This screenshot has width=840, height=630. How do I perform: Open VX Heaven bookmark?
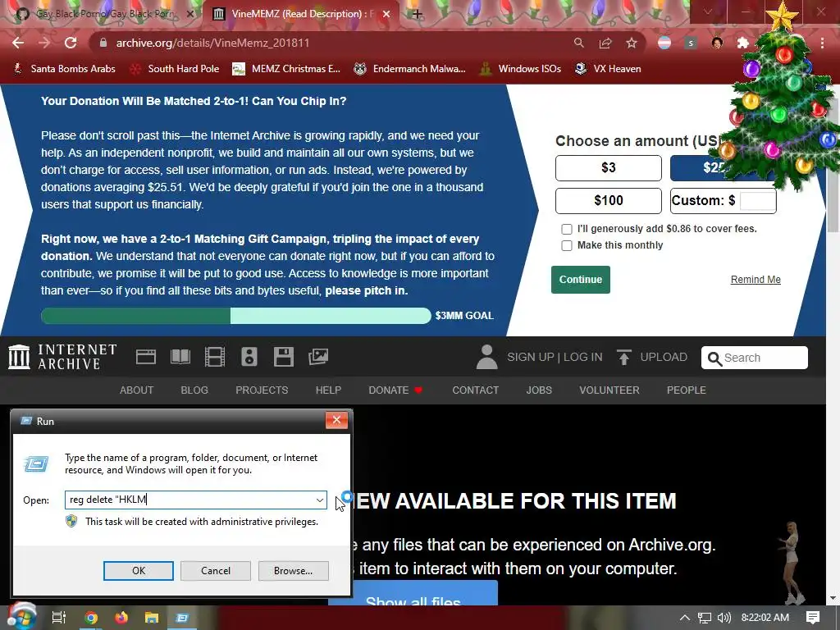(608, 69)
